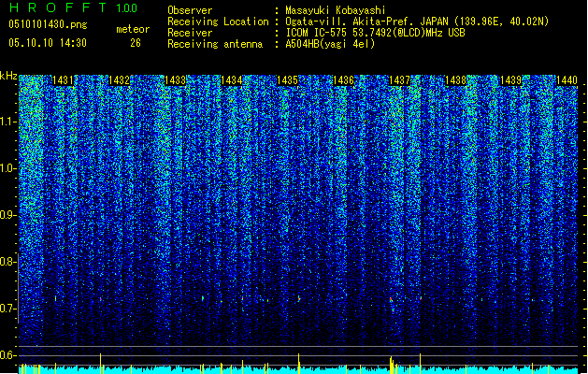The width and height of the screenshot is (588, 374).
Task: Click the 1.1 kHz axis label
Action: pyautogui.click(x=7, y=122)
